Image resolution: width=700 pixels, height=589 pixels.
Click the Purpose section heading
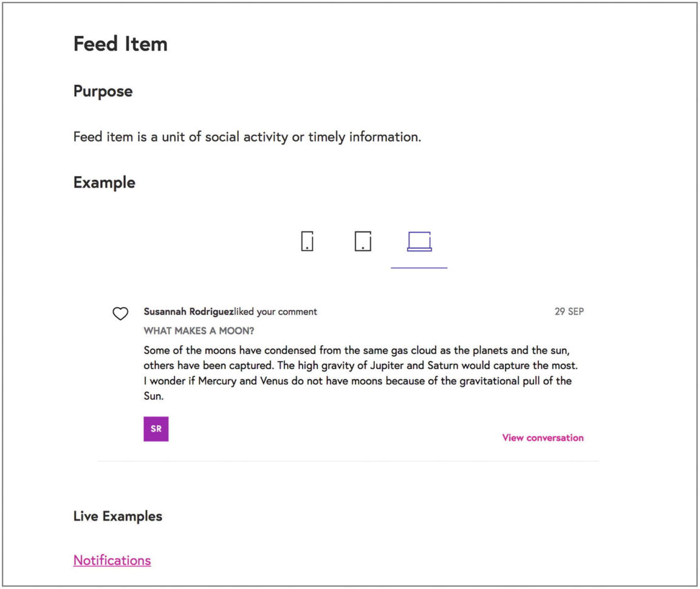click(x=103, y=91)
